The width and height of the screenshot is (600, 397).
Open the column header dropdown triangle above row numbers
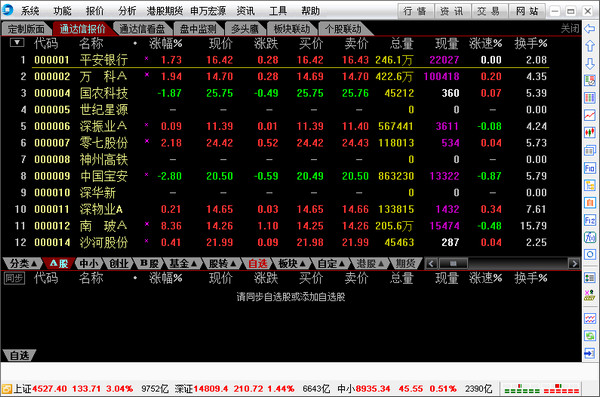pyautogui.click(x=17, y=42)
